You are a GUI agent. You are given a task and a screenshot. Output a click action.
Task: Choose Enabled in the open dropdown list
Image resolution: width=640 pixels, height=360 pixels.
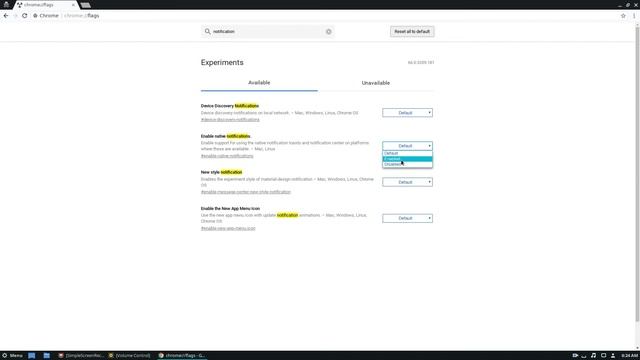coord(407,159)
